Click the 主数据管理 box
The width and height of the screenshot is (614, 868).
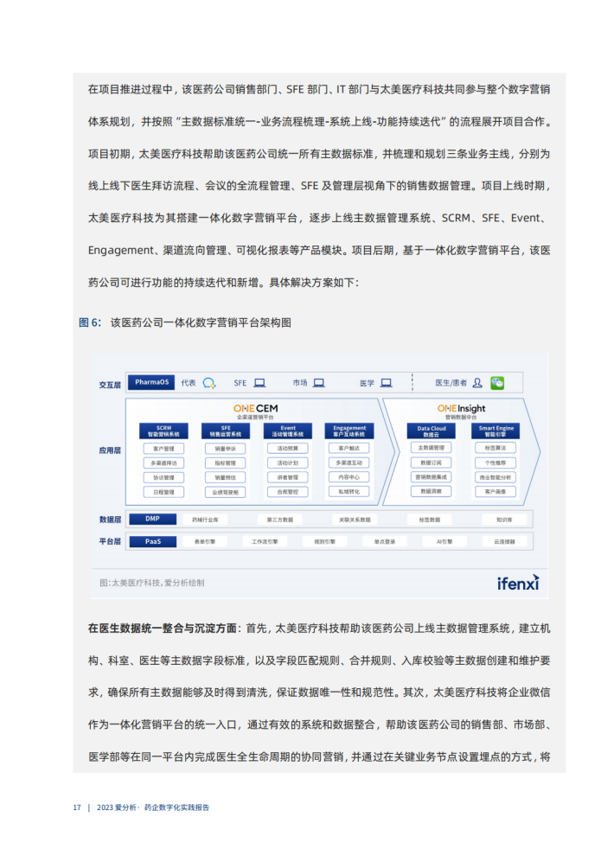[x=432, y=447]
